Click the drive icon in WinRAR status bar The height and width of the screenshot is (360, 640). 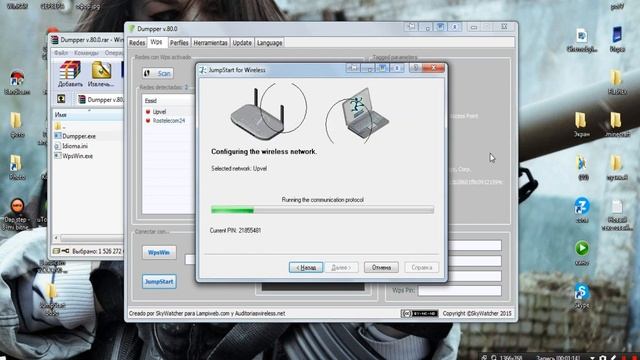pyautogui.click(x=56, y=251)
